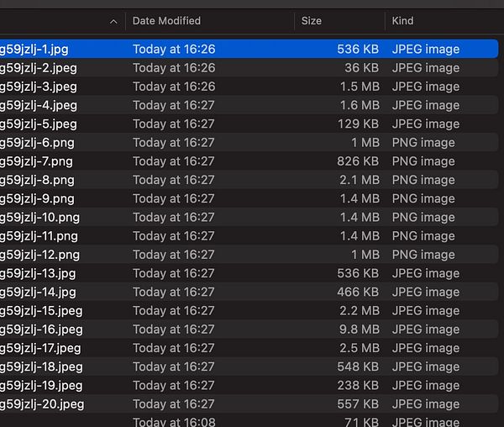Select file g59jzlj-1.jpg
Image resolution: width=504 pixels, height=427 pixels.
pyautogui.click(x=249, y=49)
